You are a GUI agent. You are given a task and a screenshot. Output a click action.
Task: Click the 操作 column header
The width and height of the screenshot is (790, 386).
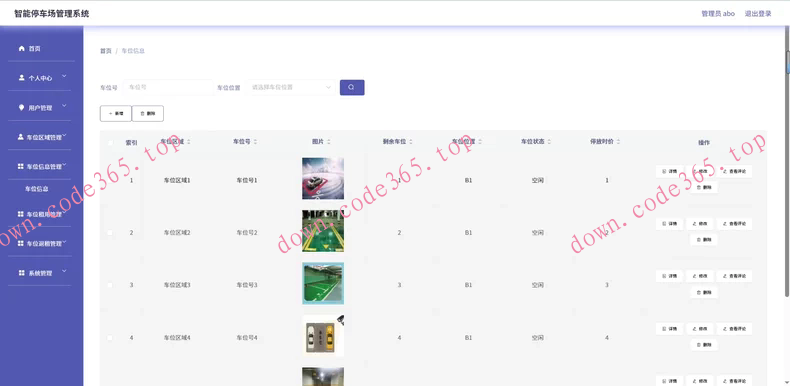click(704, 143)
